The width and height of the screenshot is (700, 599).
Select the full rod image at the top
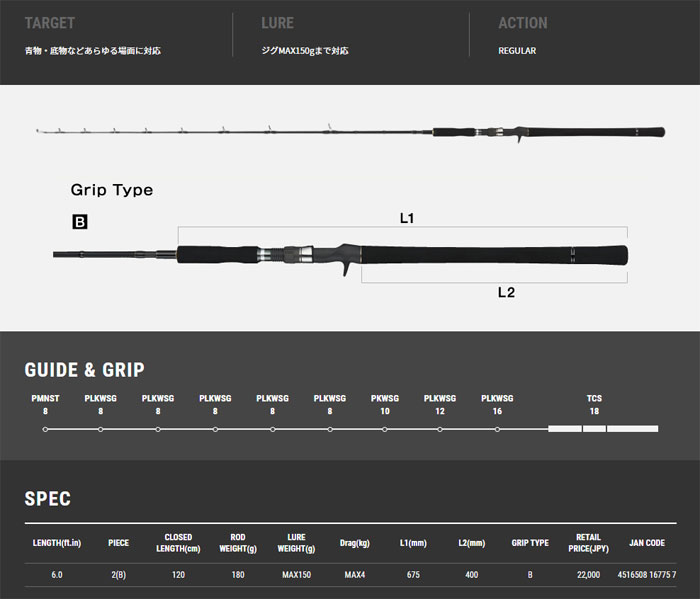click(350, 132)
